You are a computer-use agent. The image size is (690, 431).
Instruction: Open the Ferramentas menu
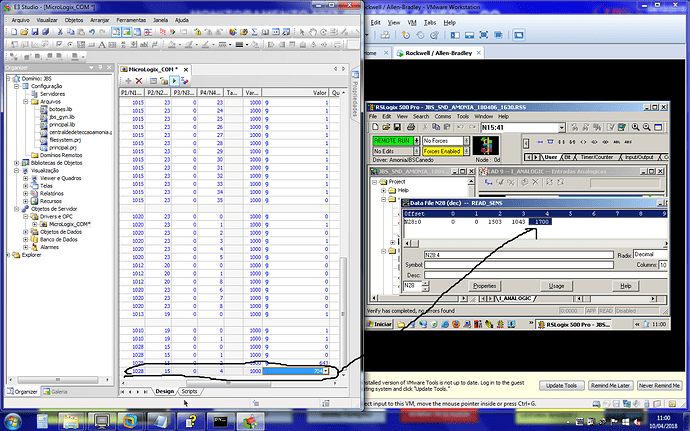pyautogui.click(x=131, y=20)
